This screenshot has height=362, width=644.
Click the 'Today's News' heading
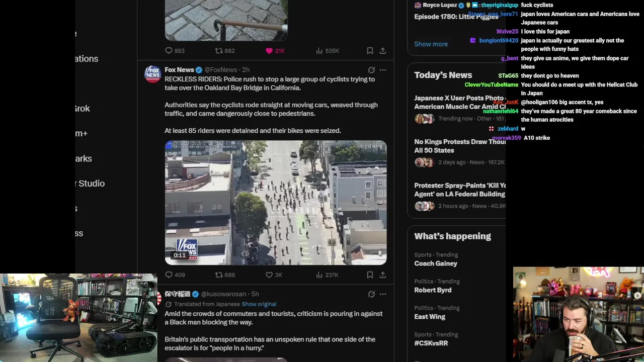click(x=443, y=75)
